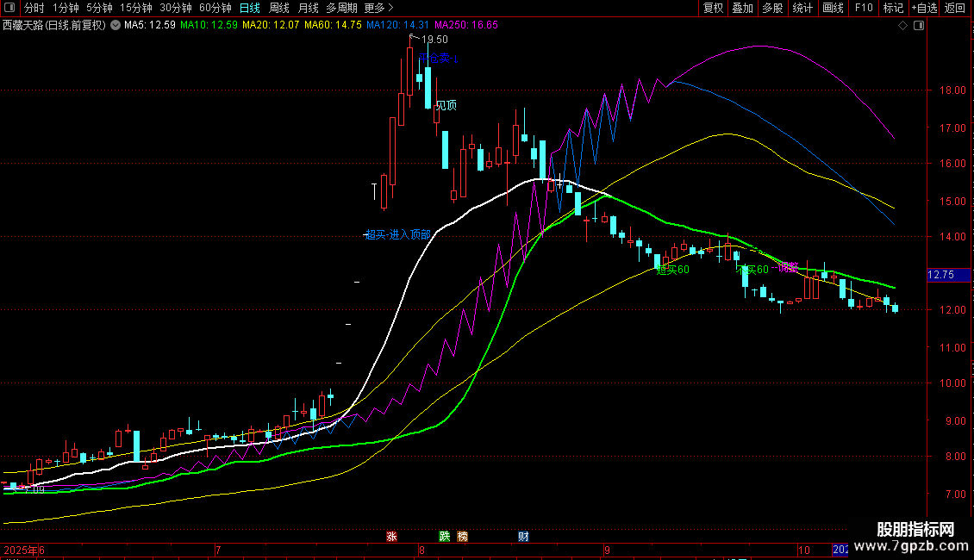The width and height of the screenshot is (974, 560).
Task: Click the MA120: 14.31 indicator label
Action: (x=397, y=26)
